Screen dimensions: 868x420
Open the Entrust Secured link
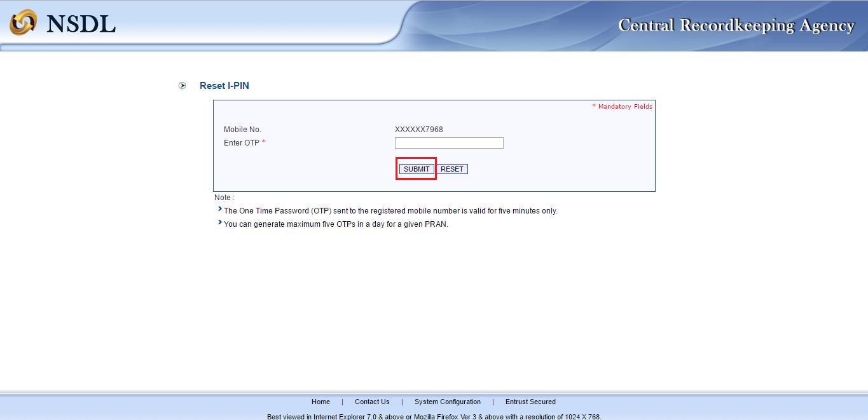530,402
